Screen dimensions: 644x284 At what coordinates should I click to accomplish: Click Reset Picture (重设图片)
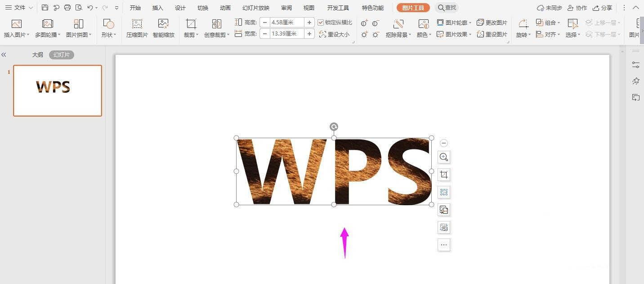pyautogui.click(x=492, y=34)
